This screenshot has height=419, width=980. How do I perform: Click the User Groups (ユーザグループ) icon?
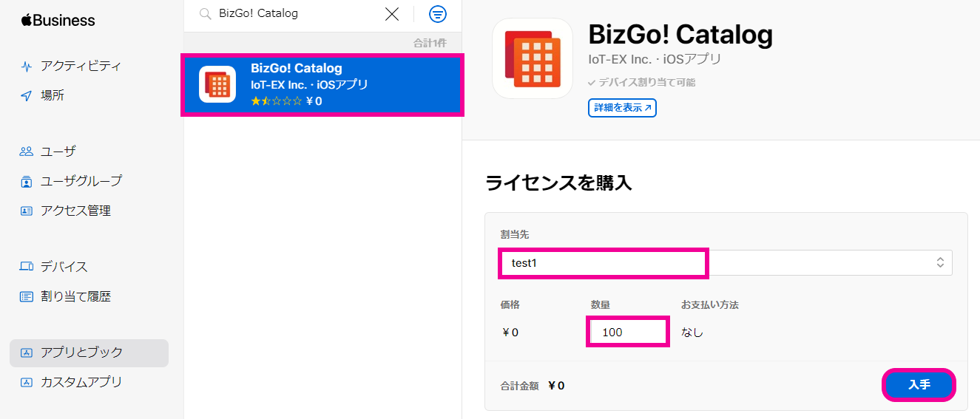point(27,181)
